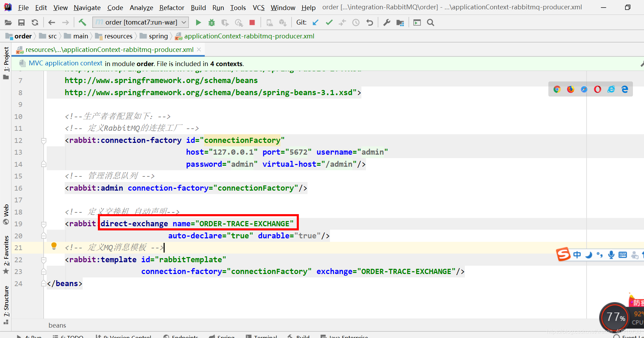Toggle Sogou Chinese/English mode 中 button

577,255
